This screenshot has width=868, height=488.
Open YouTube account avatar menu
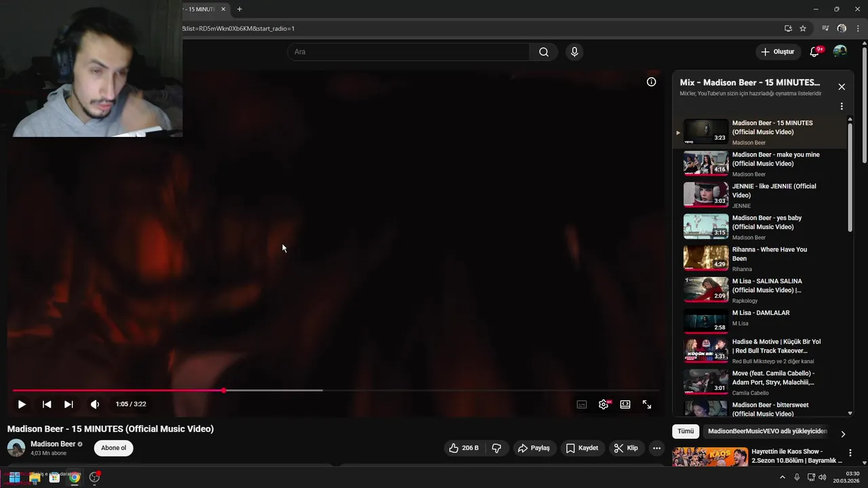click(x=840, y=52)
